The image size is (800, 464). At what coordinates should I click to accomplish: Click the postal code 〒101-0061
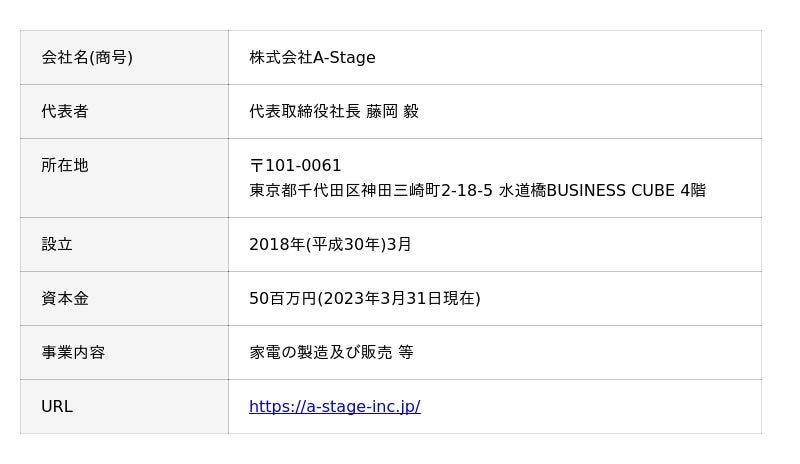click(x=295, y=165)
